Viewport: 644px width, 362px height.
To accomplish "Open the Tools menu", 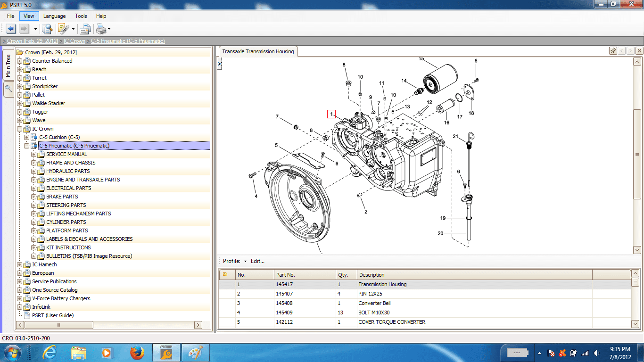I will pyautogui.click(x=81, y=16).
